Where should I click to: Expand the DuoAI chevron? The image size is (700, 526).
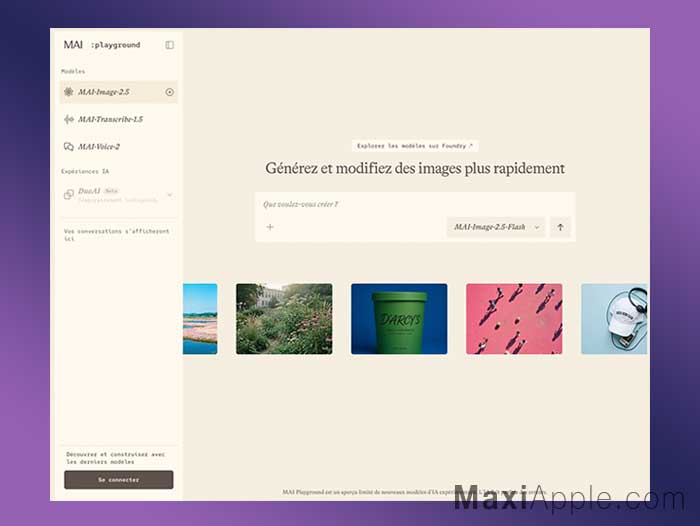click(170, 195)
